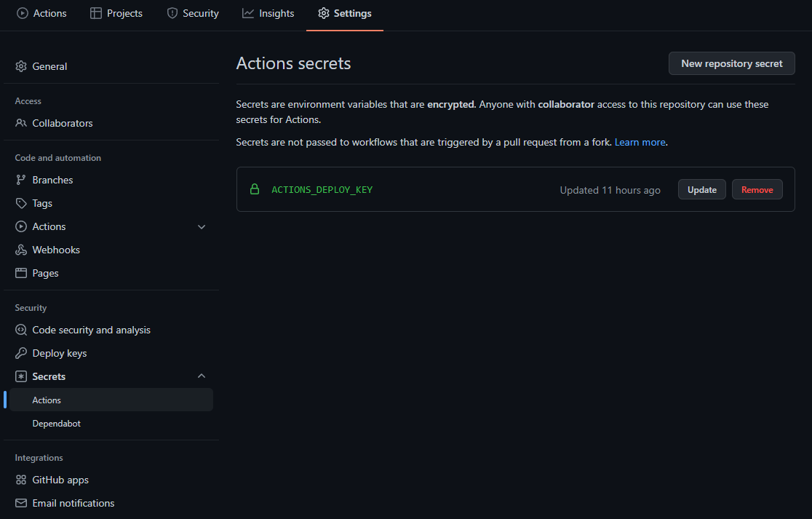
Task: Update the ACTIONS_DEPLOY_KEY secret
Action: 701,189
